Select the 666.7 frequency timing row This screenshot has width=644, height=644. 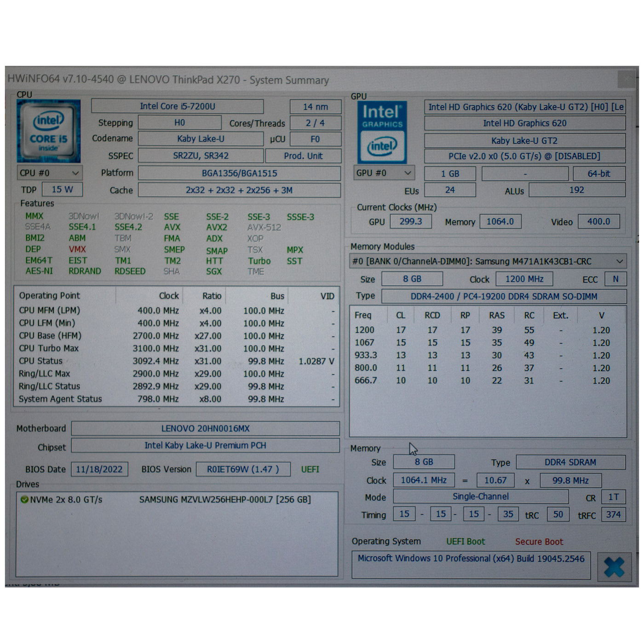[488, 380]
